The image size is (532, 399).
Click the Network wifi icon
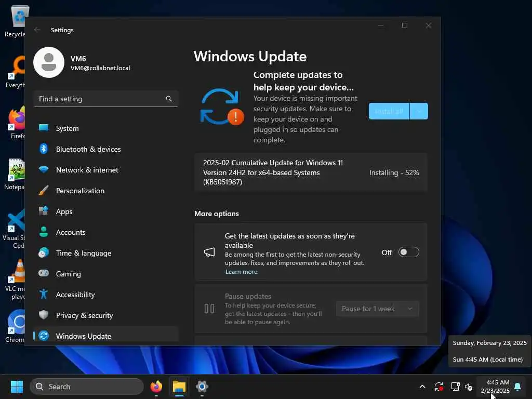pos(44,169)
